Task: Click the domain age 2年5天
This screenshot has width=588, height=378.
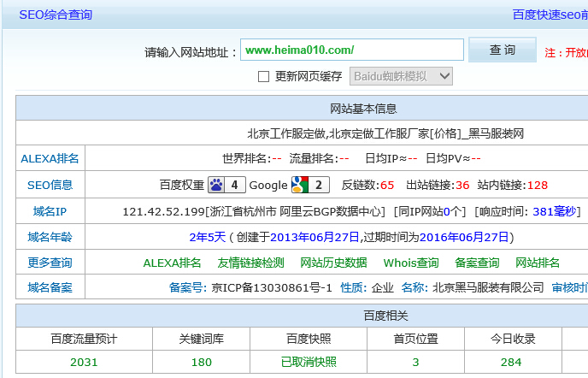Action: (x=208, y=237)
